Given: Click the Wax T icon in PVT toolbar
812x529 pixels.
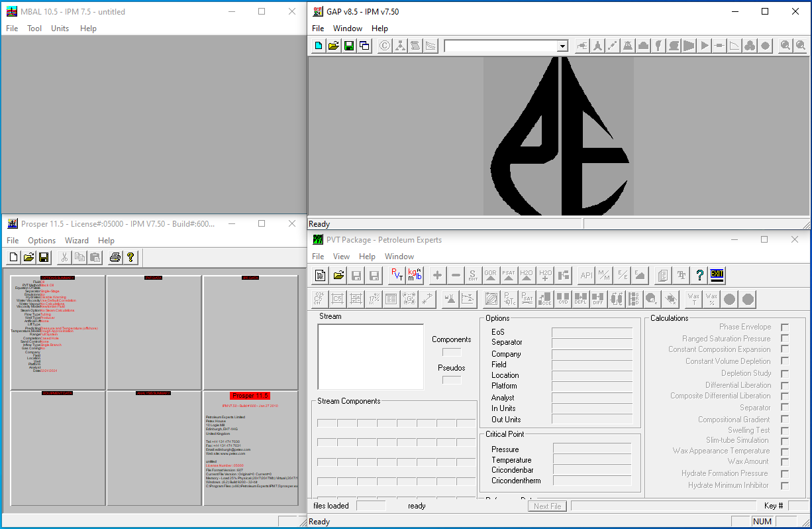Looking at the screenshot, I should click(x=693, y=299).
